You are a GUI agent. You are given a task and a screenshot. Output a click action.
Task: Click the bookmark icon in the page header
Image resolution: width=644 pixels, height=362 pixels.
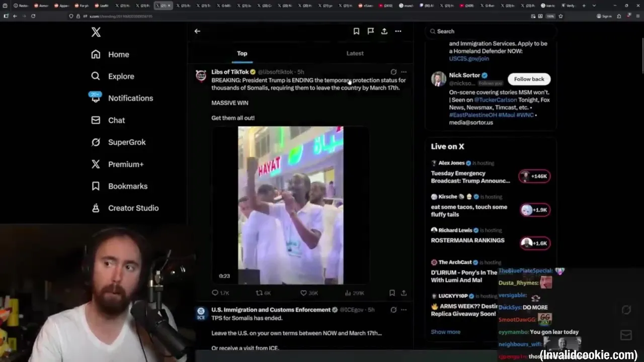(356, 31)
